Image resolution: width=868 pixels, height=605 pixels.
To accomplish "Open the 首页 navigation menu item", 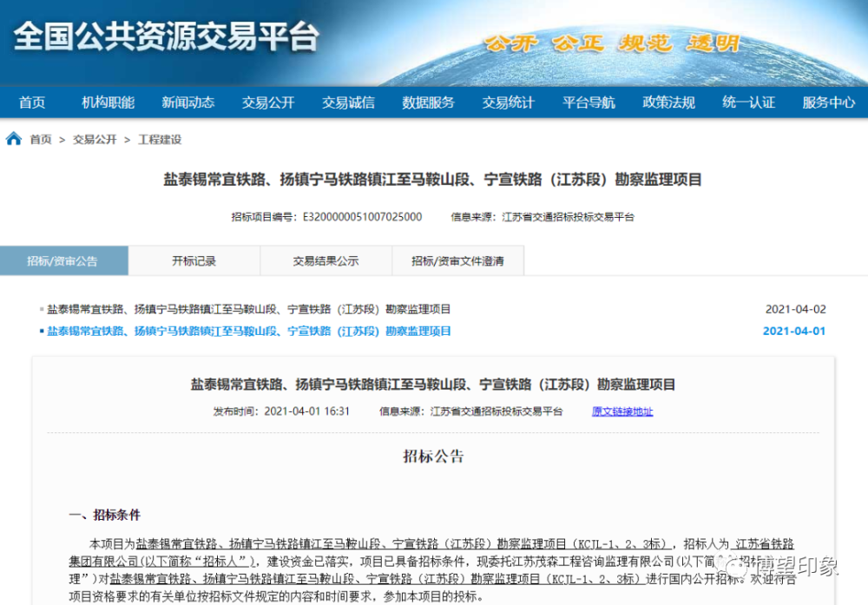I will pyautogui.click(x=32, y=102).
